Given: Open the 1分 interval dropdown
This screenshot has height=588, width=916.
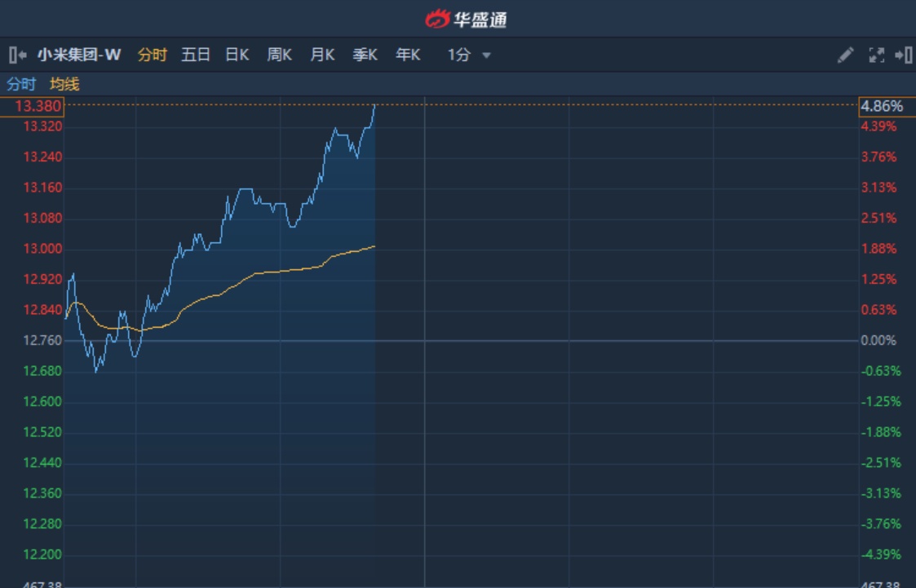Looking at the screenshot, I should point(460,55).
